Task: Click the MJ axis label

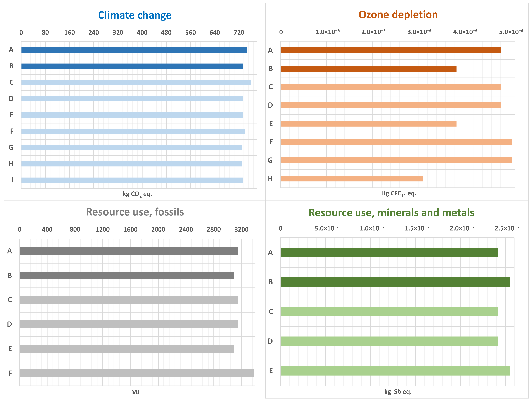Action: tap(135, 392)
